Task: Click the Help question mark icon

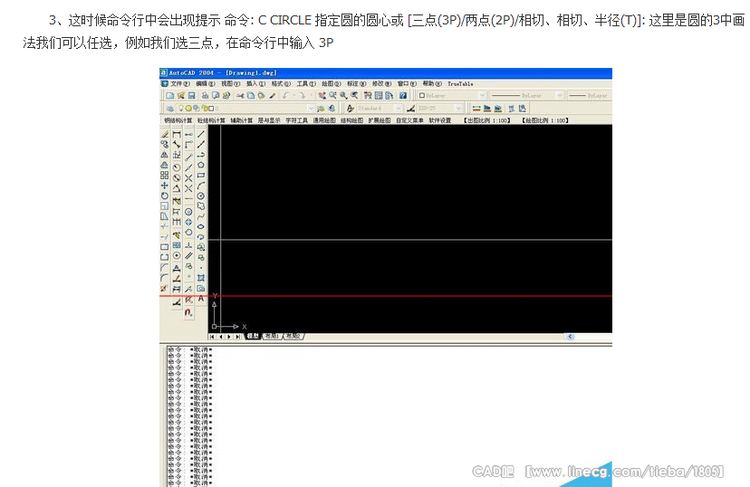Action: click(x=403, y=96)
